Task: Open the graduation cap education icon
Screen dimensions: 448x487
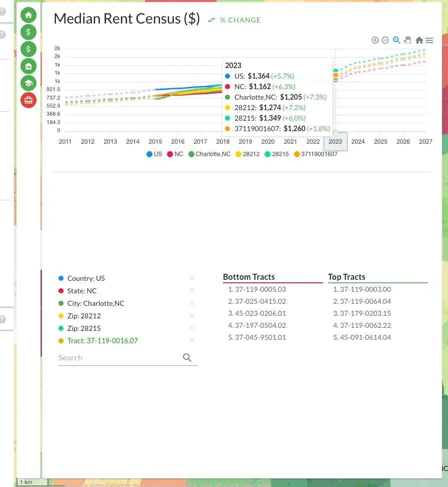Action: click(28, 83)
